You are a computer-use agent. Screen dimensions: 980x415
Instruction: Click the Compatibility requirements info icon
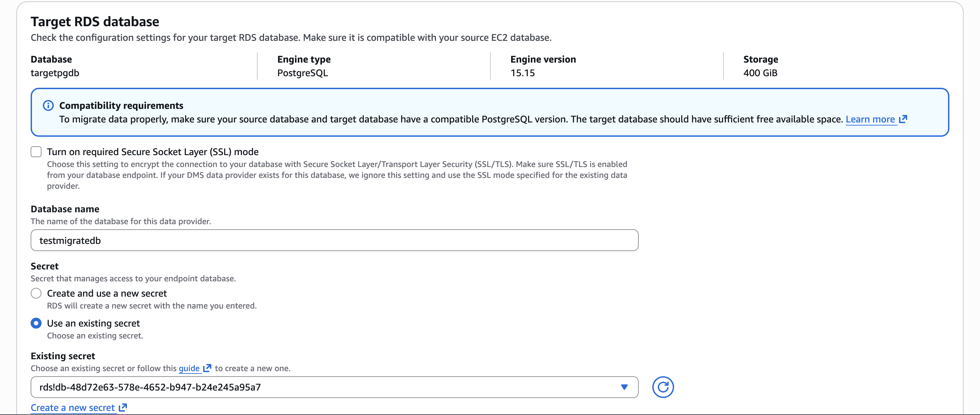pos(48,105)
